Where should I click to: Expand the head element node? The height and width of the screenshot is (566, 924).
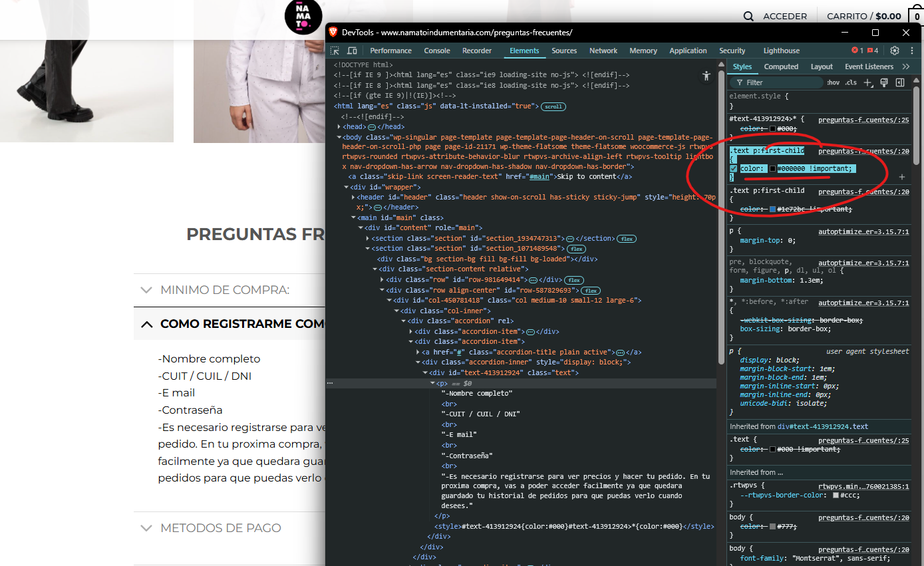(x=339, y=127)
